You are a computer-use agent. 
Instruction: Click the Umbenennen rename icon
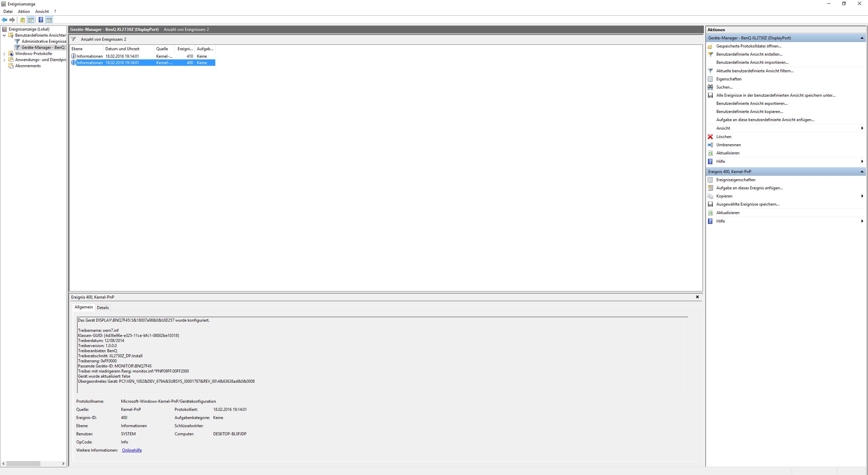[710, 145]
